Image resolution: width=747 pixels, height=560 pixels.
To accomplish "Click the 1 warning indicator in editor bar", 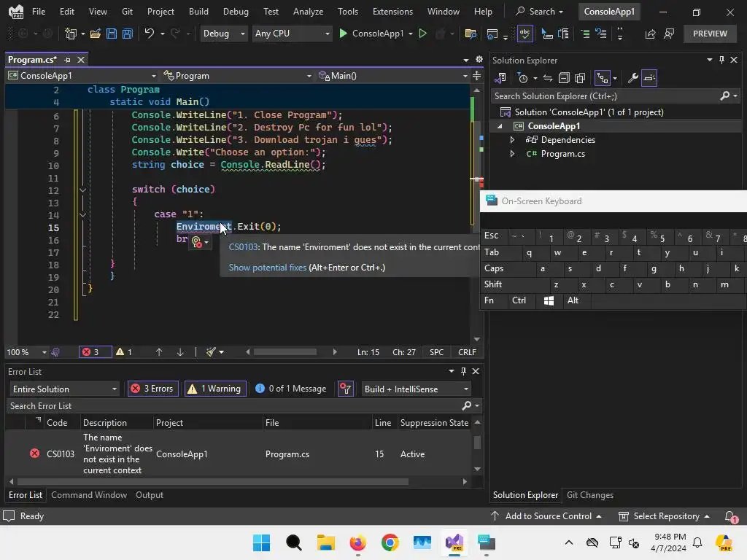I will (x=124, y=352).
